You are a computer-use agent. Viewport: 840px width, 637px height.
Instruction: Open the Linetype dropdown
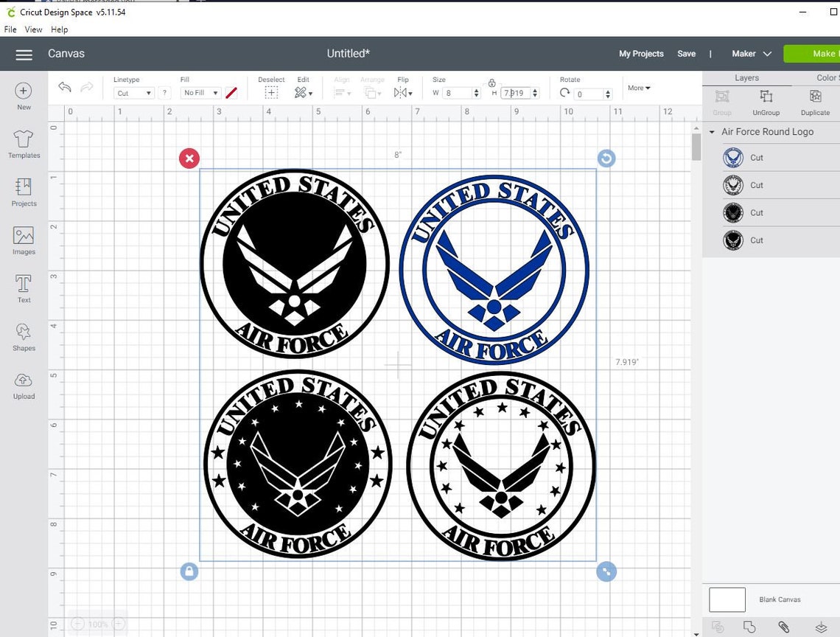[x=133, y=93]
